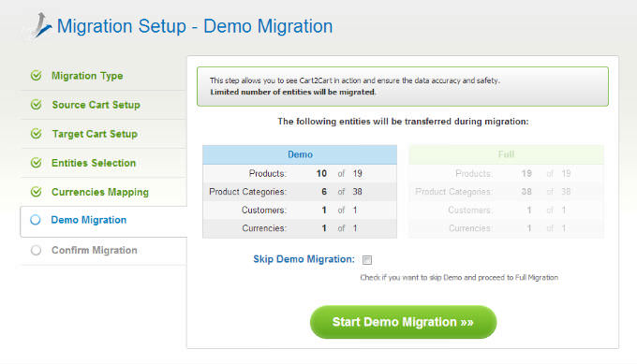Click the Products label in the Demo table
Image resolution: width=637 pixels, height=364 pixels.
[268, 173]
